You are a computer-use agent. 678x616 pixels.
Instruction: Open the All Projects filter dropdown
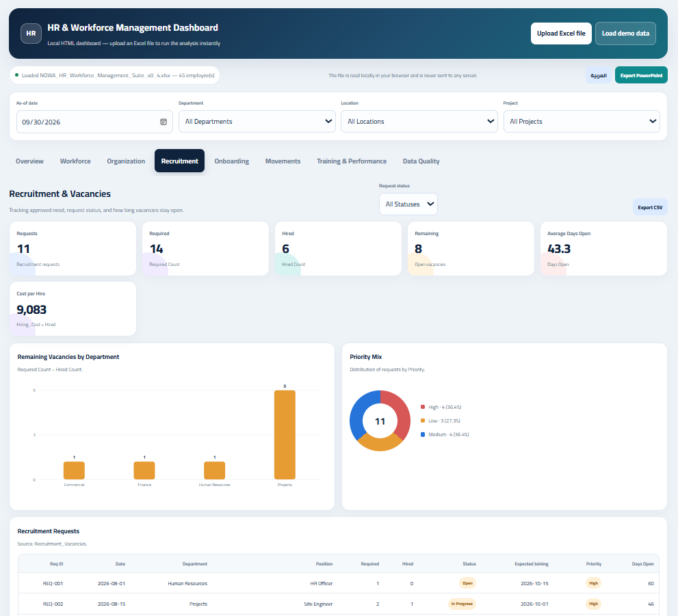click(582, 122)
